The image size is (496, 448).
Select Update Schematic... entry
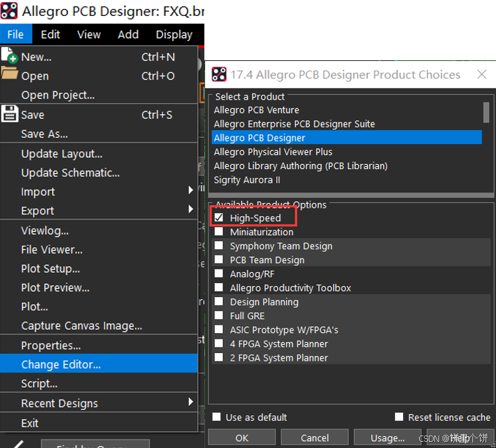pos(98,172)
